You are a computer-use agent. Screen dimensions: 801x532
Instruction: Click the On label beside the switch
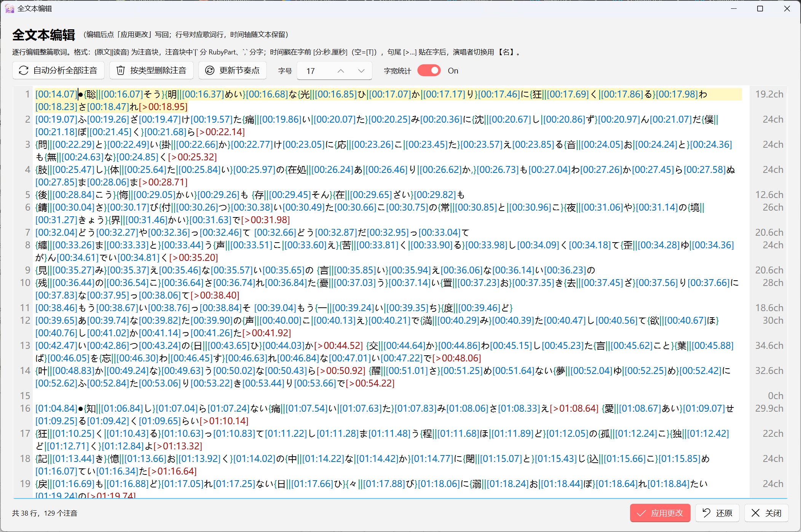click(x=453, y=71)
